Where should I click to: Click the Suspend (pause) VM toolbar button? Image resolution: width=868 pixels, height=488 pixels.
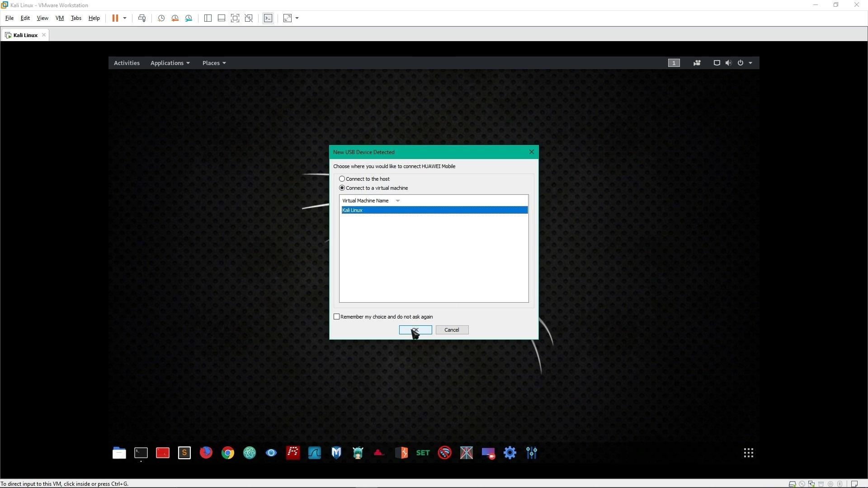click(115, 18)
